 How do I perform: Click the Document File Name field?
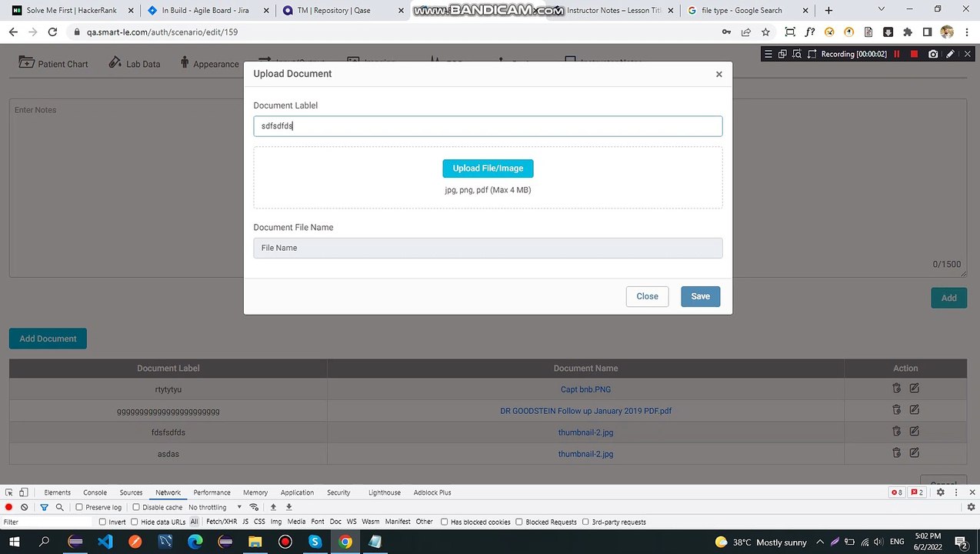tap(488, 248)
